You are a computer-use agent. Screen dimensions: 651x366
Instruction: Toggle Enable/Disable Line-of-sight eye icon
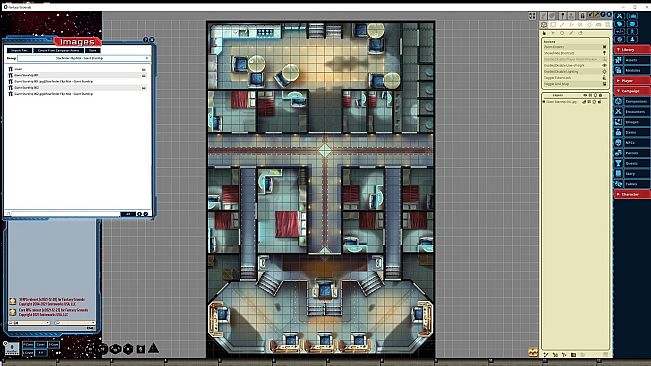(604, 66)
